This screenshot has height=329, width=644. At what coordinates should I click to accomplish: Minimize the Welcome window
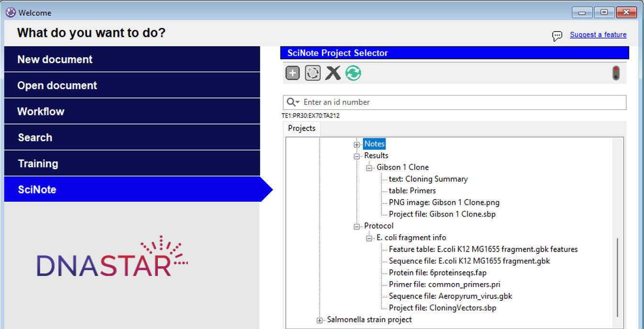(x=582, y=12)
